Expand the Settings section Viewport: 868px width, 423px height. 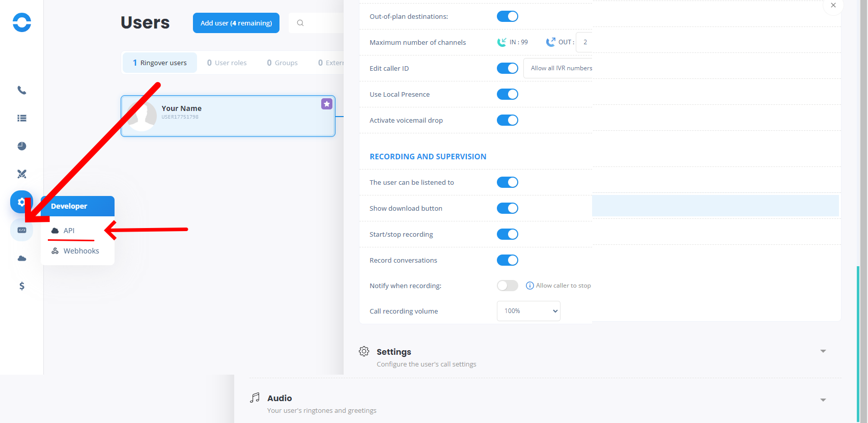823,351
